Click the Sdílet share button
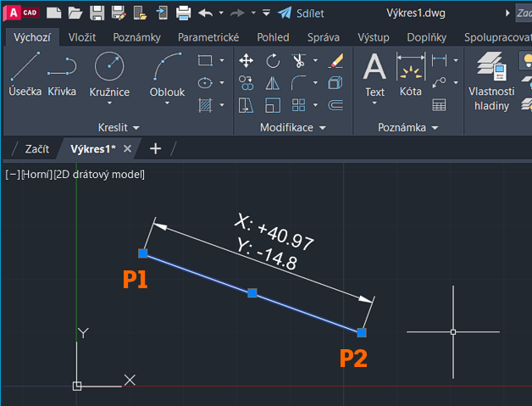This screenshot has width=532, height=406. (301, 14)
